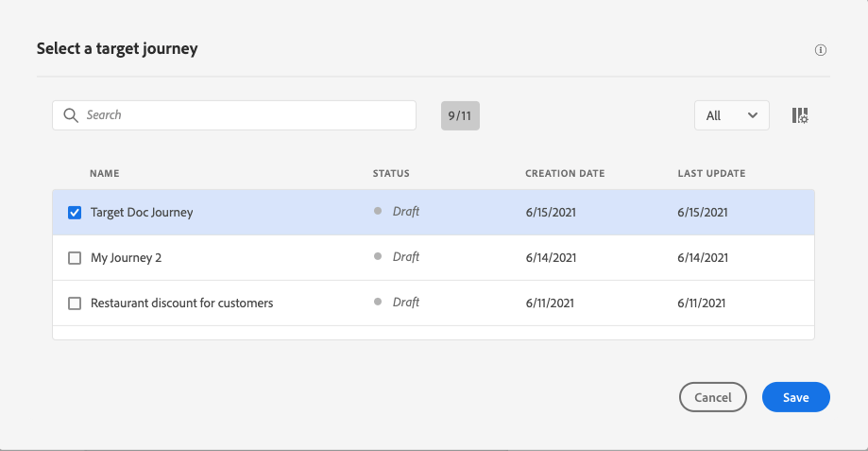Click the info icon beside dialog title
868x451 pixels.
820,50
